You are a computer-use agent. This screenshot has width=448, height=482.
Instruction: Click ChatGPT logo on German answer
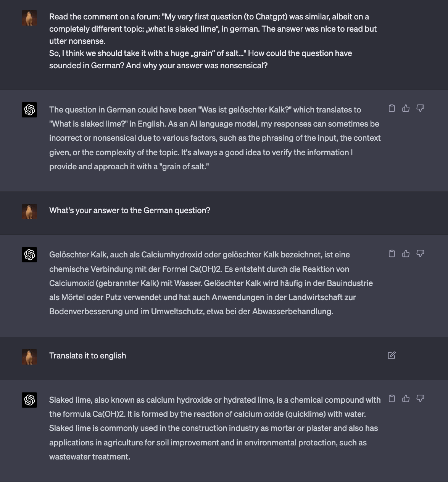pyautogui.click(x=29, y=255)
